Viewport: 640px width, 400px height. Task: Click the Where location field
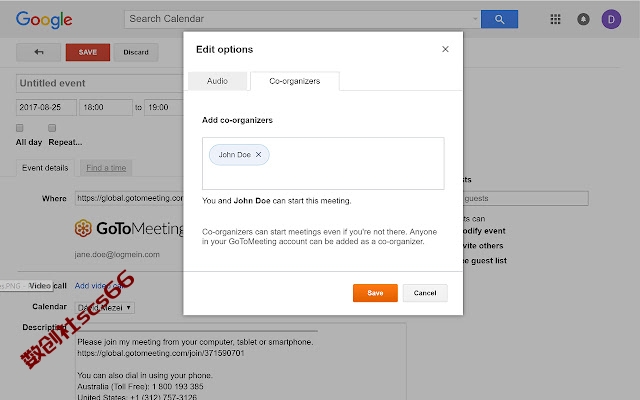point(129,198)
